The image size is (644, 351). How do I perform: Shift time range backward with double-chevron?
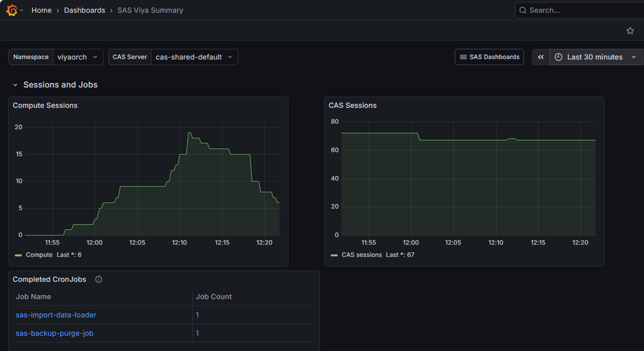541,57
